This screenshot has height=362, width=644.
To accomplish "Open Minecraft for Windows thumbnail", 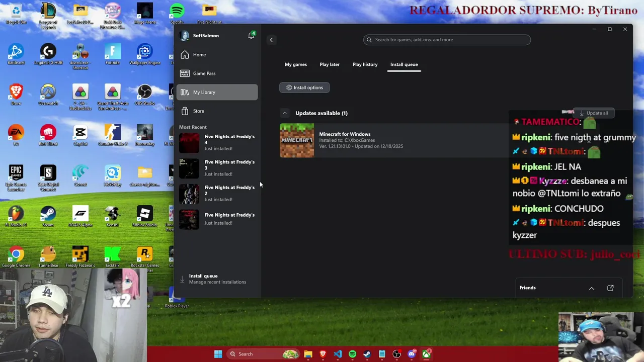I will (297, 140).
